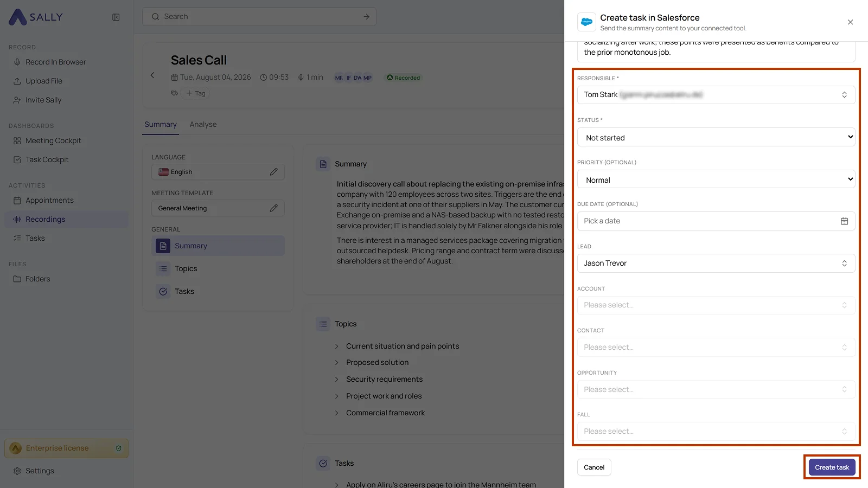Screen dimensions: 868x488
Task: Open the Status dropdown Not started
Action: (716, 137)
